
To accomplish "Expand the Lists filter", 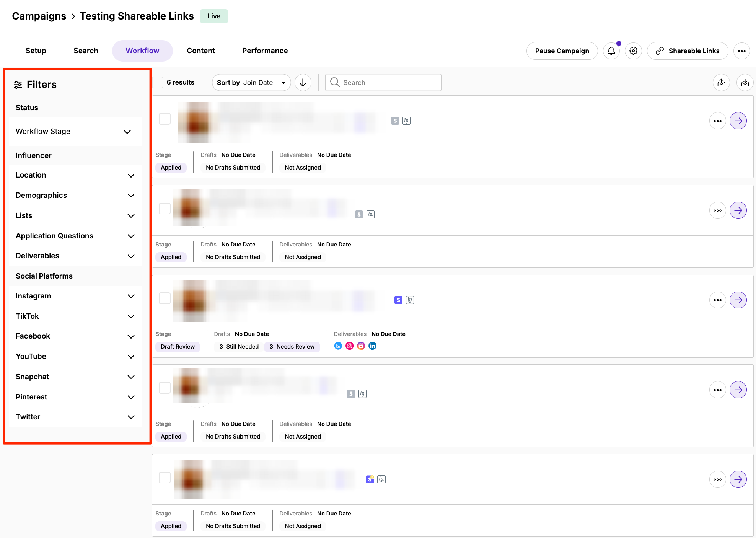I will click(x=75, y=216).
